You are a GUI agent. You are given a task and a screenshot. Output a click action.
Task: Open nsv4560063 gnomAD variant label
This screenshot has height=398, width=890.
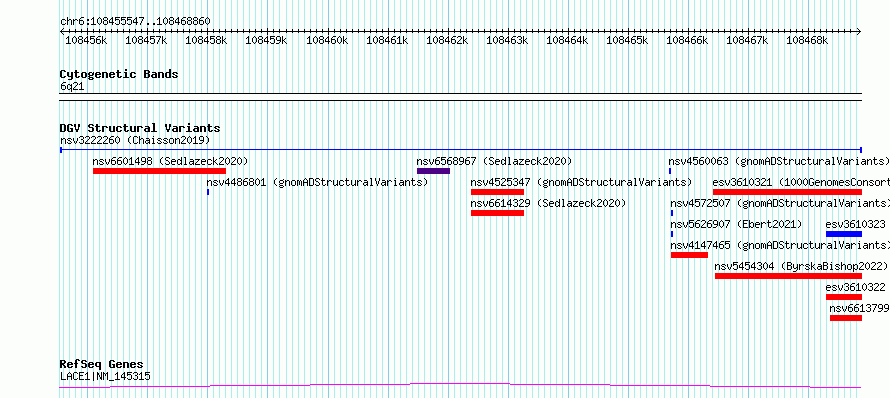click(x=779, y=161)
